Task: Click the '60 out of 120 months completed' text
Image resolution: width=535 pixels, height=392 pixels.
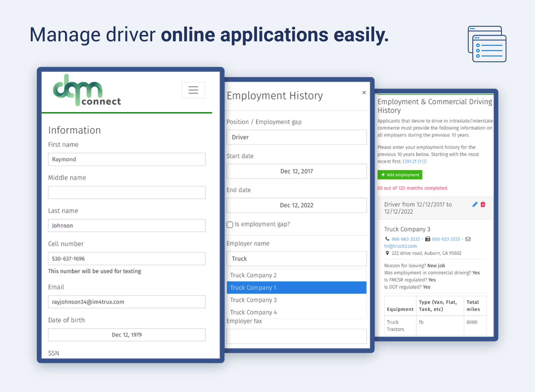Action: point(412,188)
